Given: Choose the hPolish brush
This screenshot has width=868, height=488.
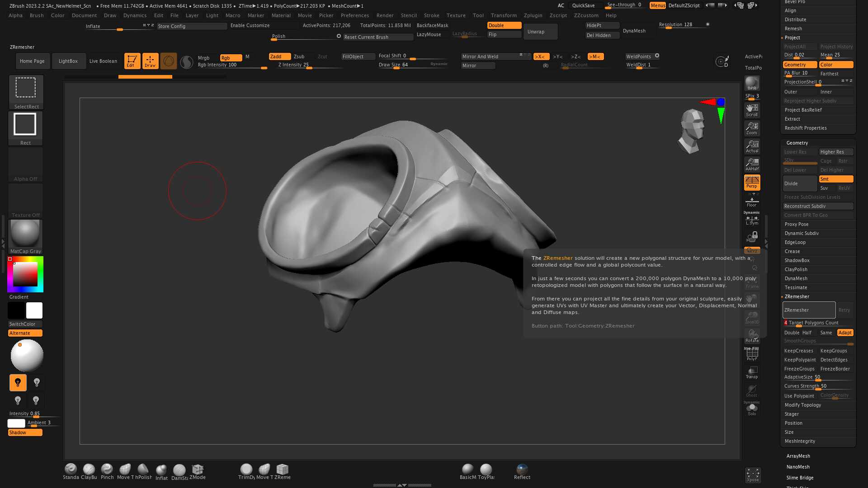Looking at the screenshot, I should pyautogui.click(x=143, y=470).
